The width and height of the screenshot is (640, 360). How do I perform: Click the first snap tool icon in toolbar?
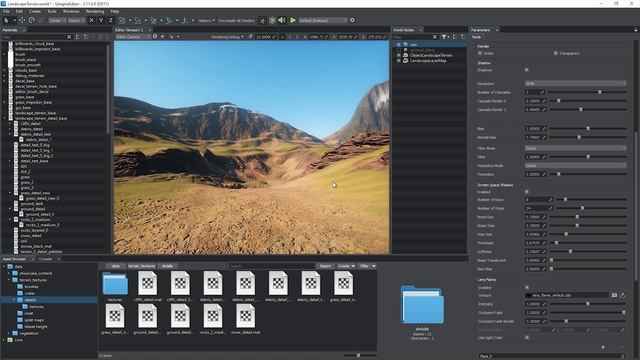(x=122, y=20)
